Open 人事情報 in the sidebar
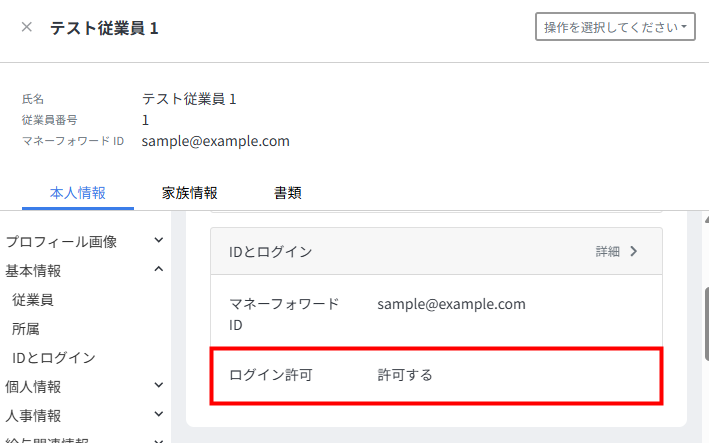Screen dimensions: 709x443 coord(34,415)
